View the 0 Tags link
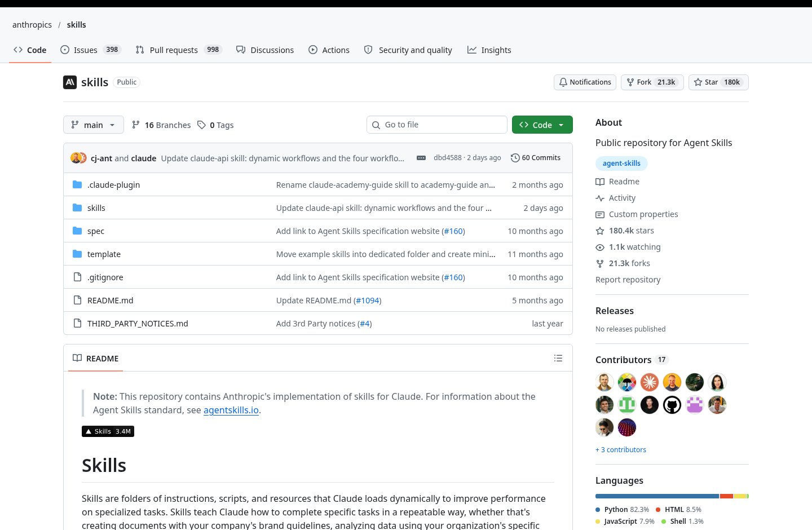This screenshot has width=812, height=530. point(215,125)
